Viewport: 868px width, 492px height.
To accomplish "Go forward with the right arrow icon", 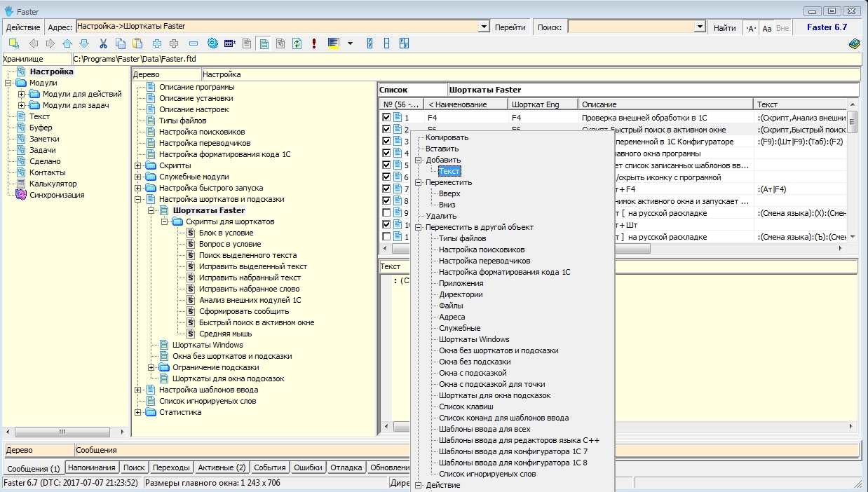I will point(50,43).
